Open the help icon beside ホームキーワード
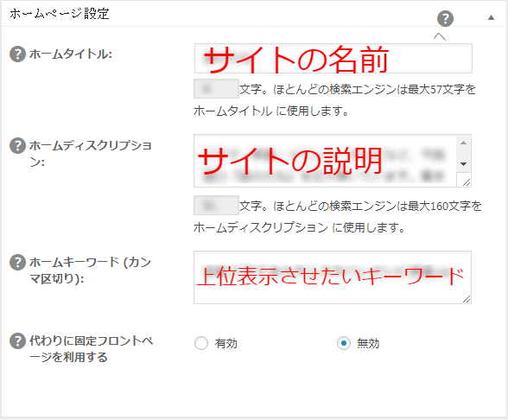 (x=17, y=262)
